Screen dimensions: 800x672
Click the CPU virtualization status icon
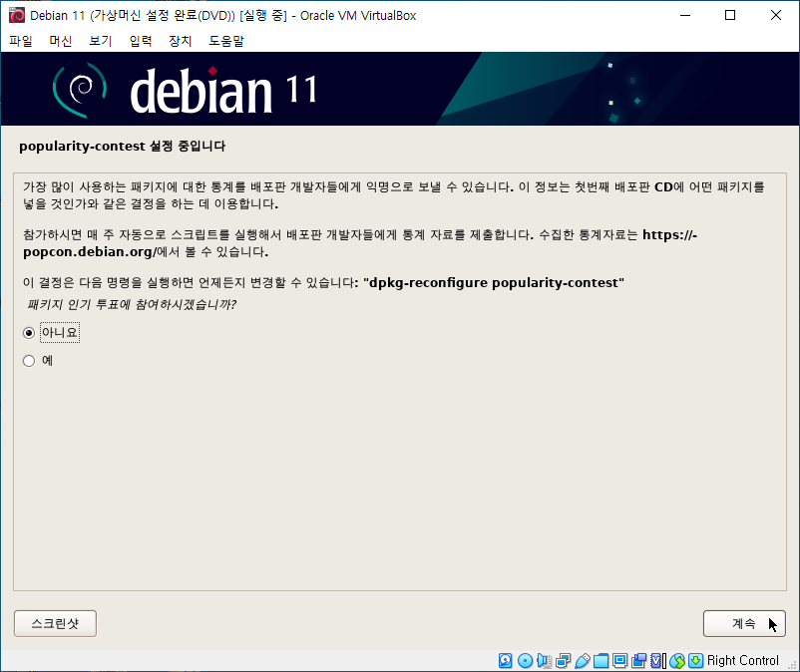click(x=658, y=660)
